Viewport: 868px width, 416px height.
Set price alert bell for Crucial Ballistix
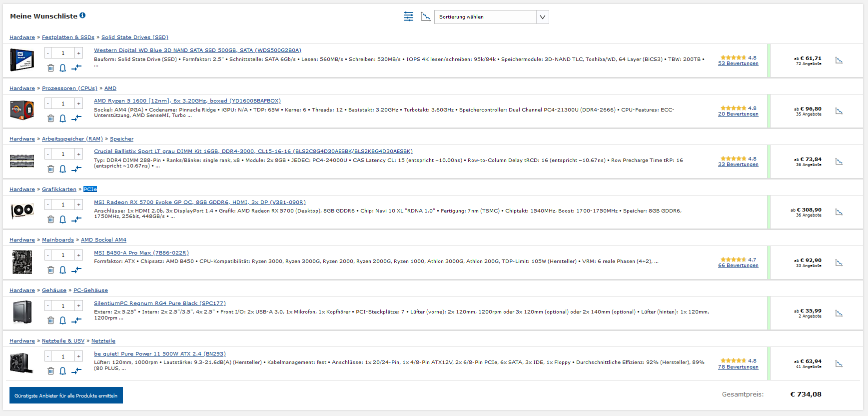tap(63, 169)
